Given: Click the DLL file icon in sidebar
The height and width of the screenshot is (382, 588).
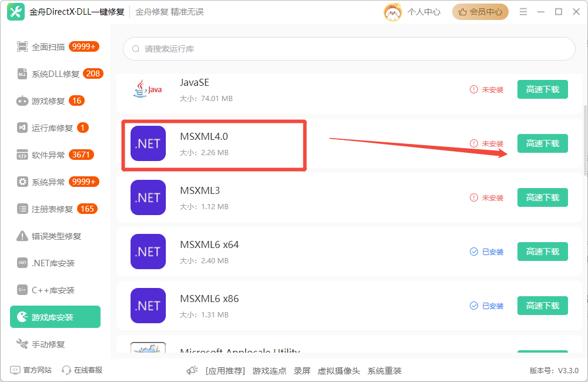Looking at the screenshot, I should (x=22, y=74).
